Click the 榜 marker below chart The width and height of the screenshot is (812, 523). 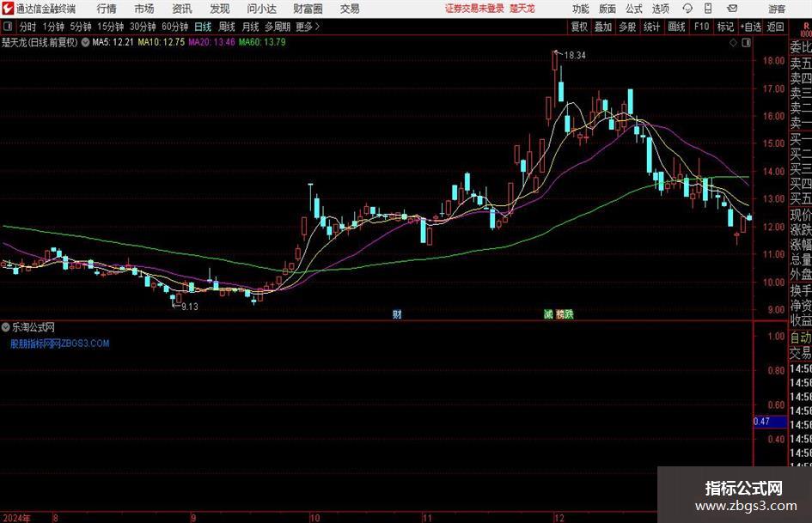[x=560, y=314]
